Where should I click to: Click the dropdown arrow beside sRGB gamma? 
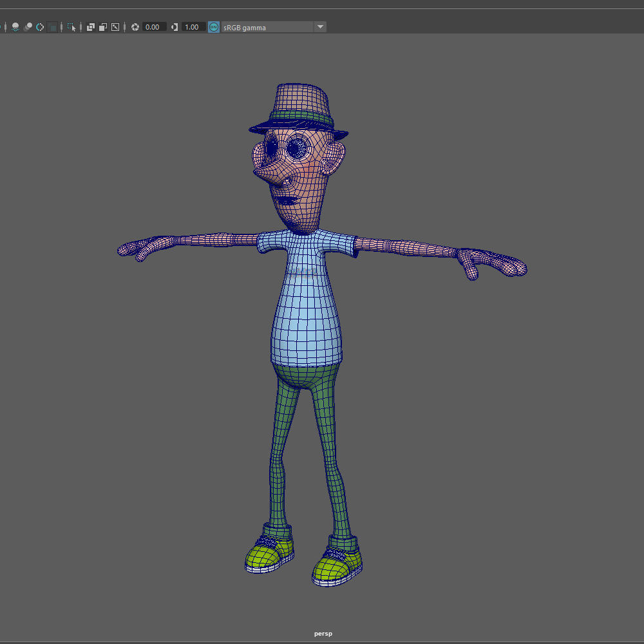click(x=320, y=27)
